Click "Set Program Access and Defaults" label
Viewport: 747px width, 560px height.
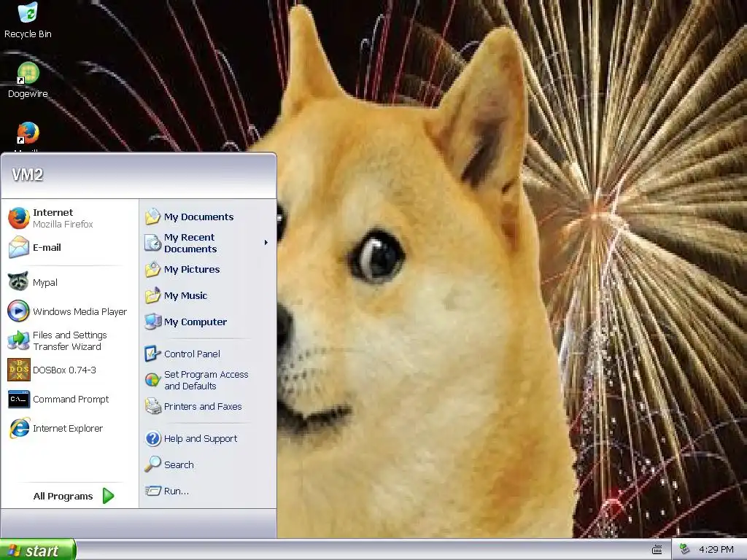click(206, 380)
